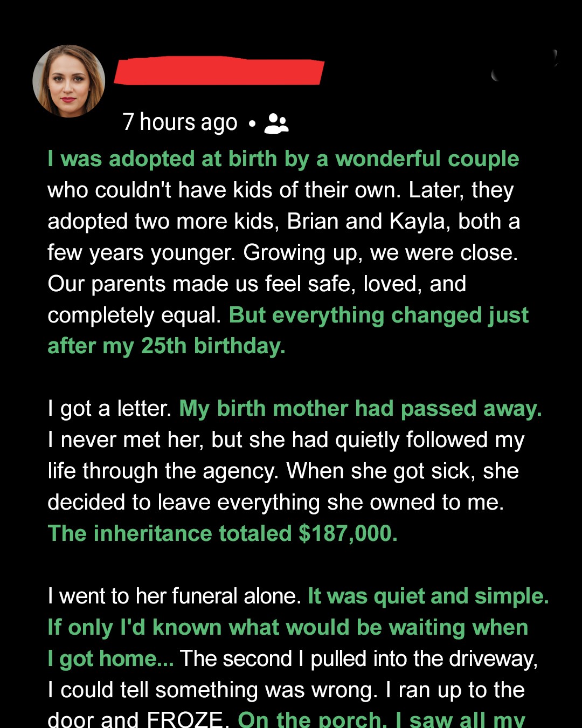Viewport: 582px width, 728px height.
Task: Click "I was adopted at birth" green headline
Action: 283,159
